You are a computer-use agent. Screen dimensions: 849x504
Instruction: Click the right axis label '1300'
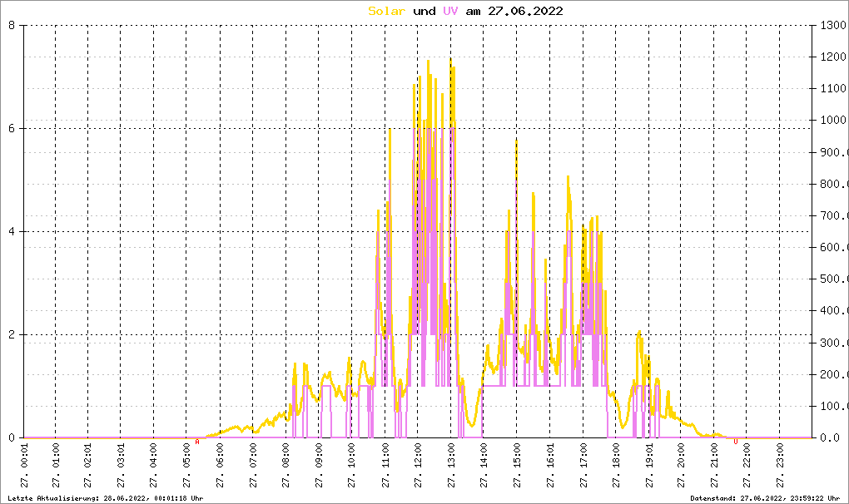[x=832, y=25]
